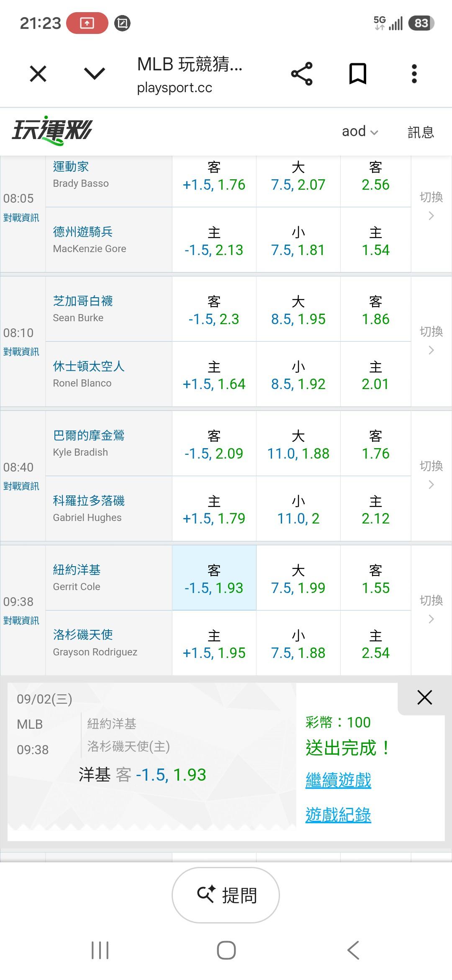
Task: Expand browser tab chevron dropdown
Action: pyautogui.click(x=95, y=74)
